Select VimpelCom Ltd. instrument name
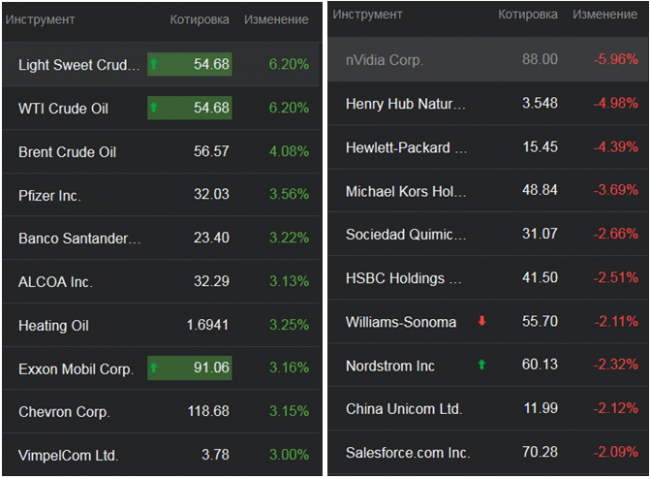Image resolution: width=650 pixels, height=479 pixels. tap(68, 455)
